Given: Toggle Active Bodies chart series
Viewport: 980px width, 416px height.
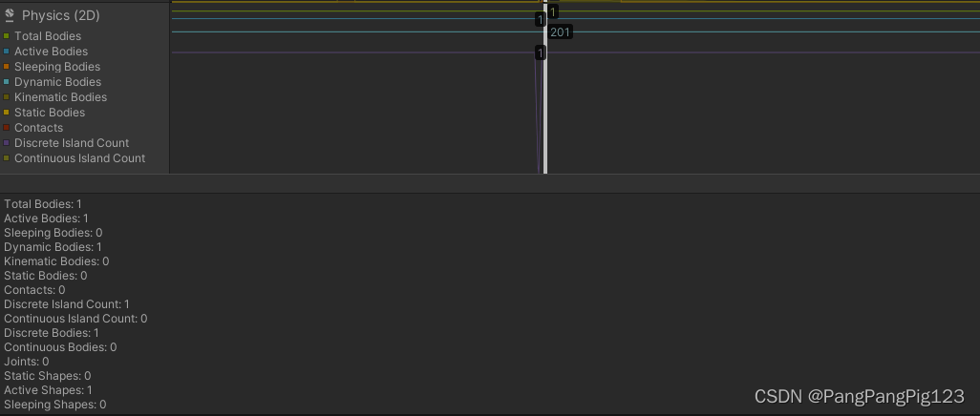Looking at the screenshot, I should 7,52.
